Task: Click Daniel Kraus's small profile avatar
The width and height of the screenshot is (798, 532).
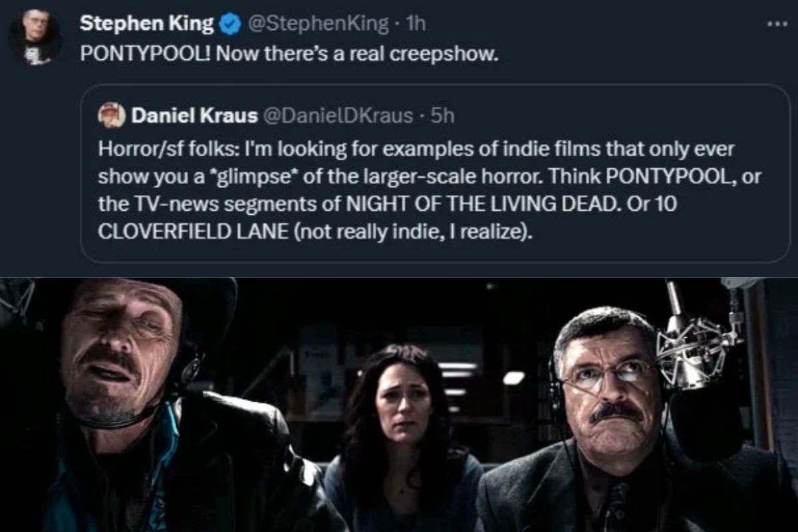Action: coord(112,116)
